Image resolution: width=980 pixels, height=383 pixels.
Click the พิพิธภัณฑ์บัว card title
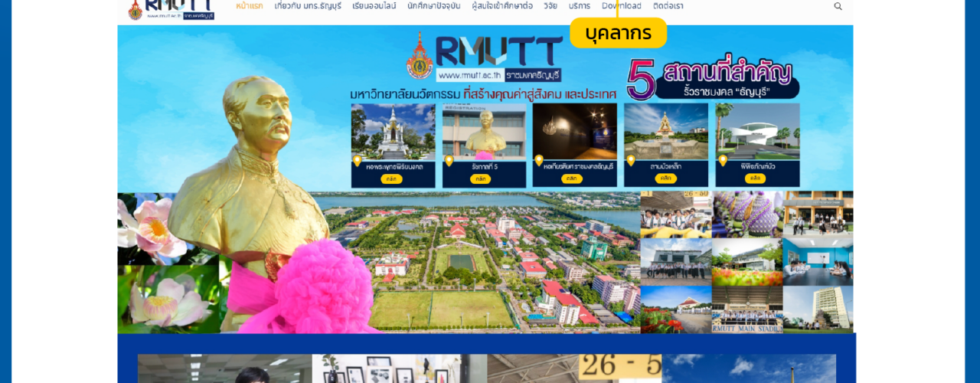[756, 165]
